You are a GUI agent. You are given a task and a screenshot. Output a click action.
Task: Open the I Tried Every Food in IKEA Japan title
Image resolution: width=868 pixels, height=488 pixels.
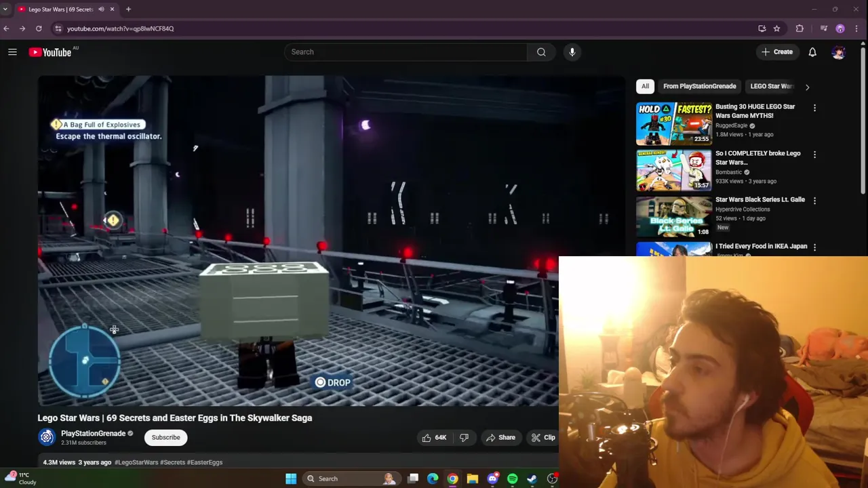point(761,247)
